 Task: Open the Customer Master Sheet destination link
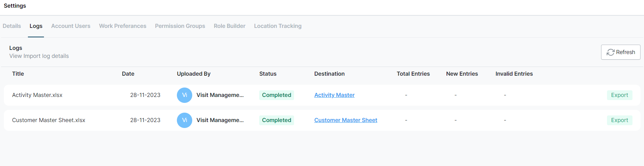[x=345, y=120]
